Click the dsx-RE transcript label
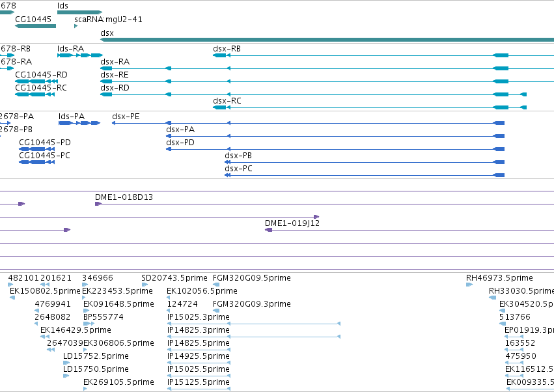The width and height of the screenshot is (554, 392). pos(115,75)
